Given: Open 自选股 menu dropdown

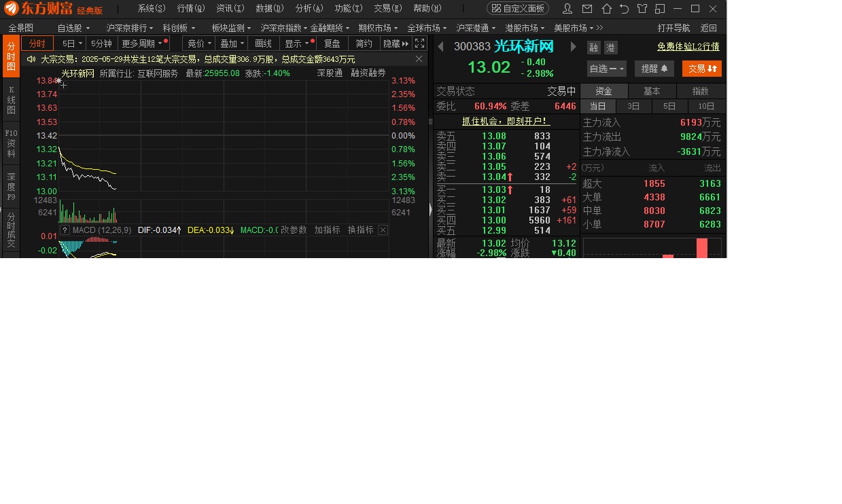Looking at the screenshot, I should 73,28.
